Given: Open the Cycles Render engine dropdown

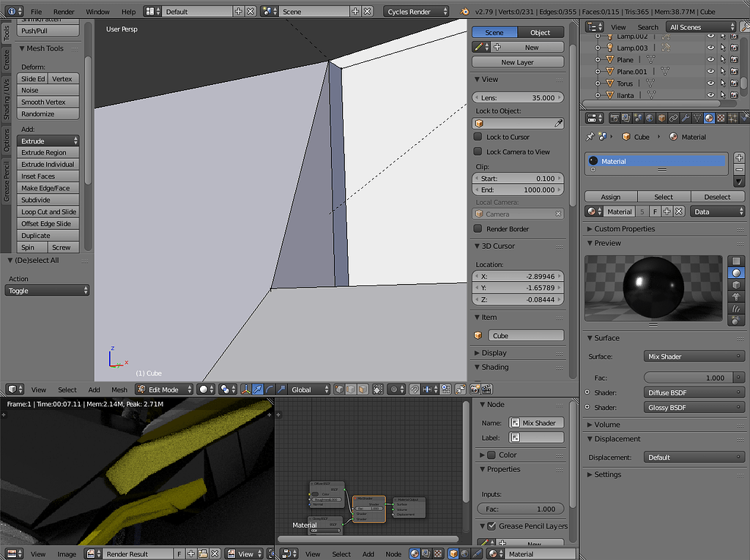Looking at the screenshot, I should pos(416,12).
